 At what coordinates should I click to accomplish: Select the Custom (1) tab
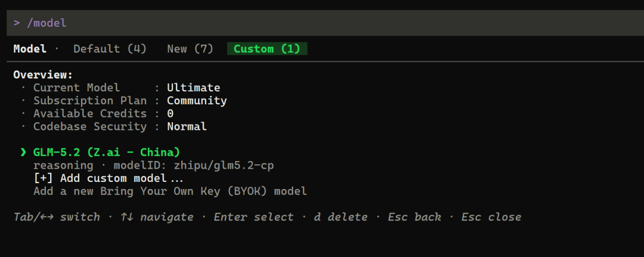coord(267,49)
